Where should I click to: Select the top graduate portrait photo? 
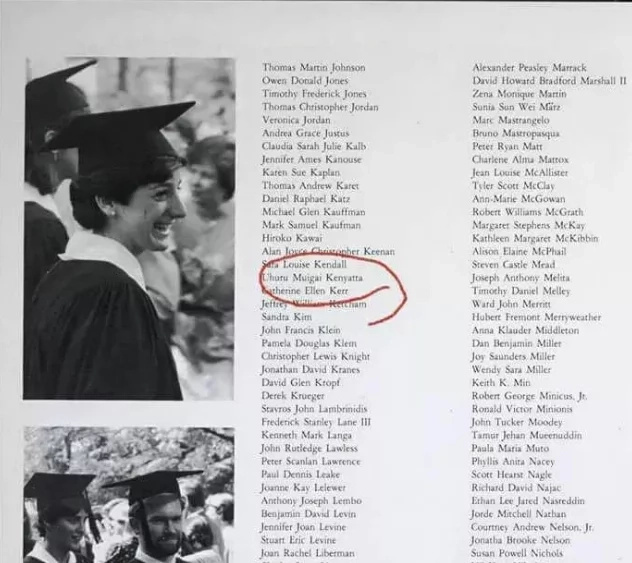click(x=129, y=229)
